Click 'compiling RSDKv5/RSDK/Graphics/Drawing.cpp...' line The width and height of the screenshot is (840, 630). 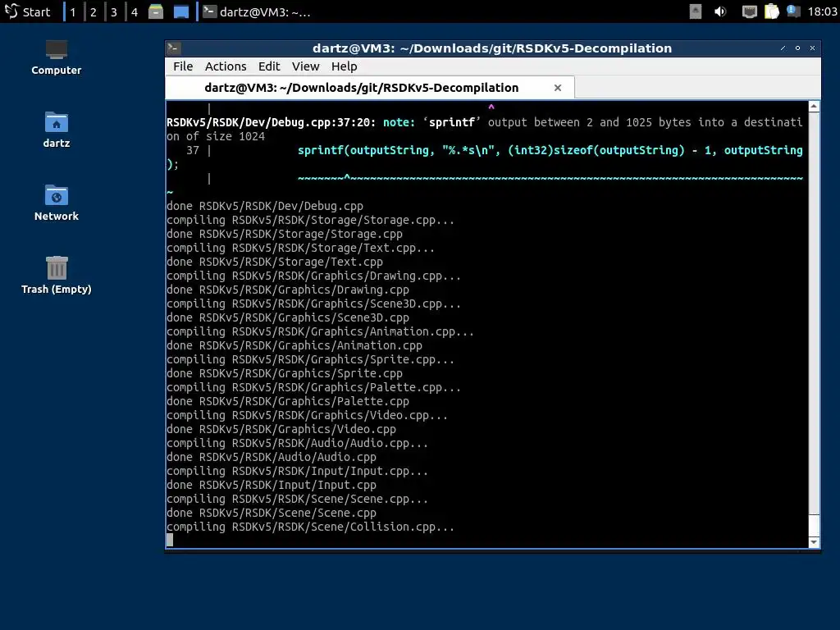313,276
